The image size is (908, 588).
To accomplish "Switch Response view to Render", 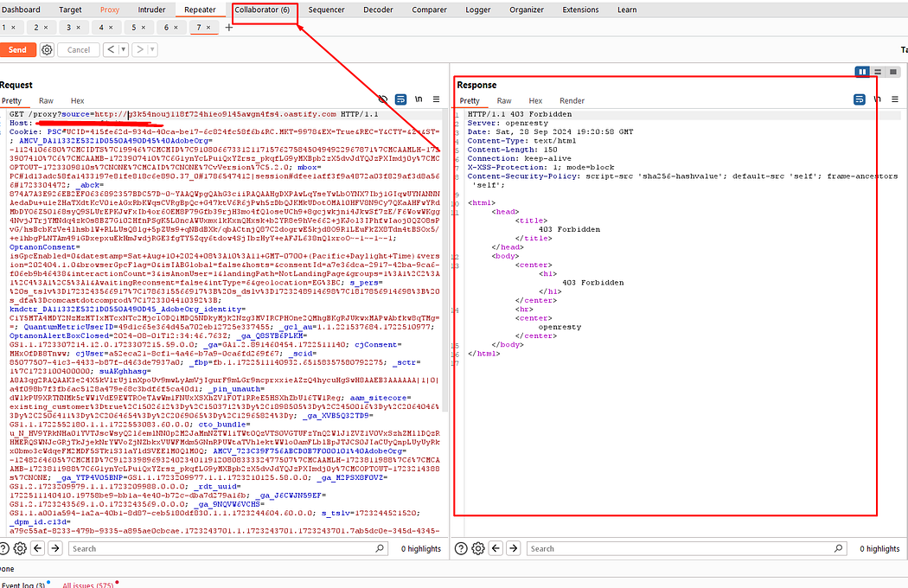I will click(572, 100).
